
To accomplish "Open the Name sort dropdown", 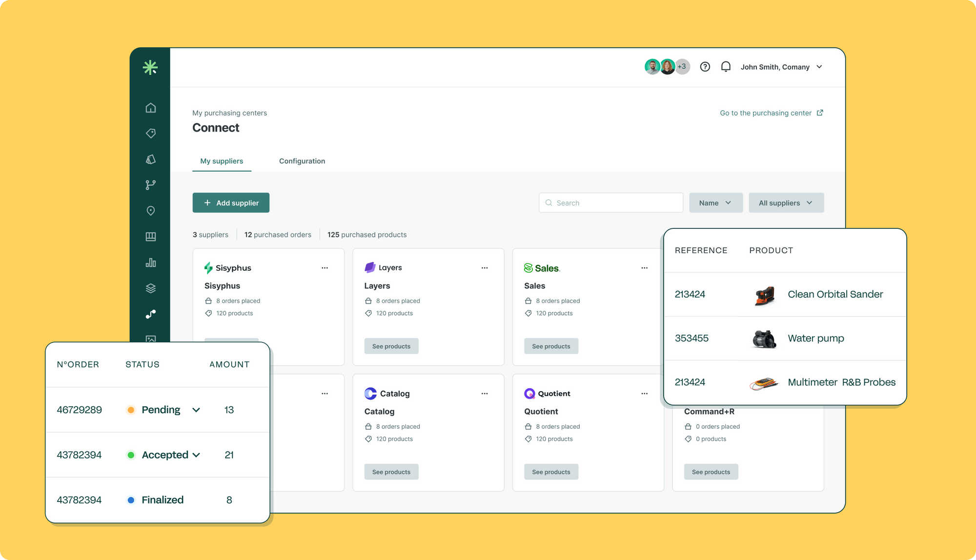I will [715, 202].
